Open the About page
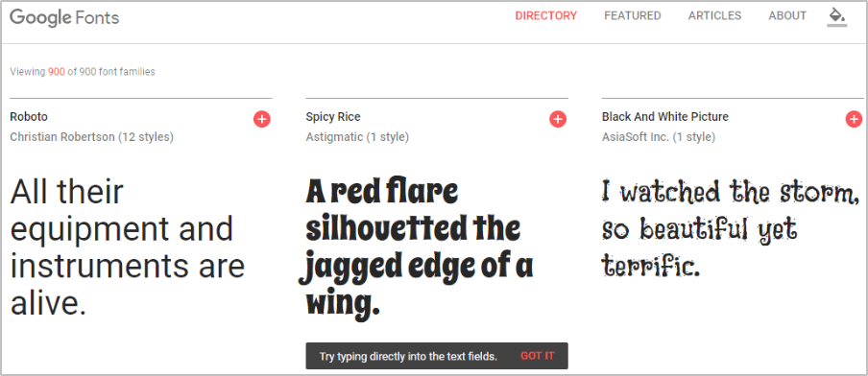 point(787,16)
